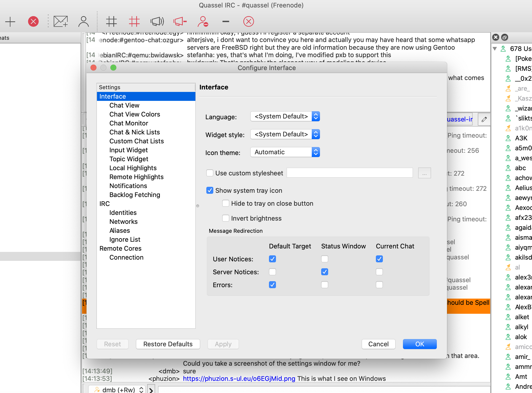Open the Widget style dropdown
This screenshot has width=532, height=393.
pos(285,134)
